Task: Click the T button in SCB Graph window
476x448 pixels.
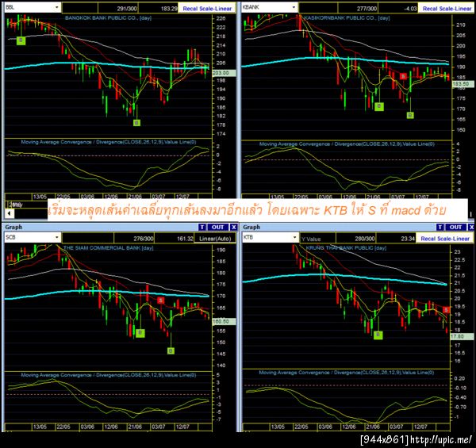Action: pos(202,228)
